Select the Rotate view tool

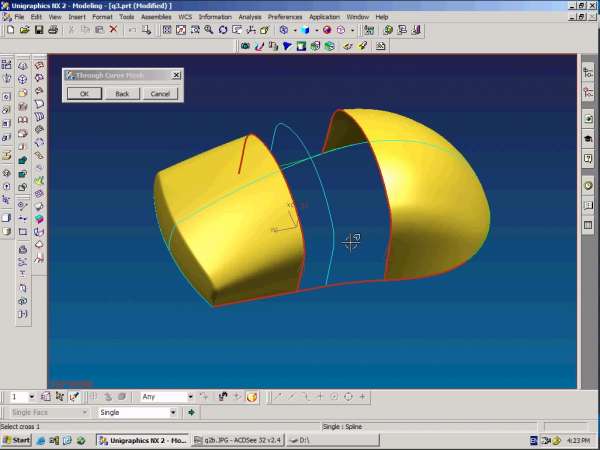(223, 30)
